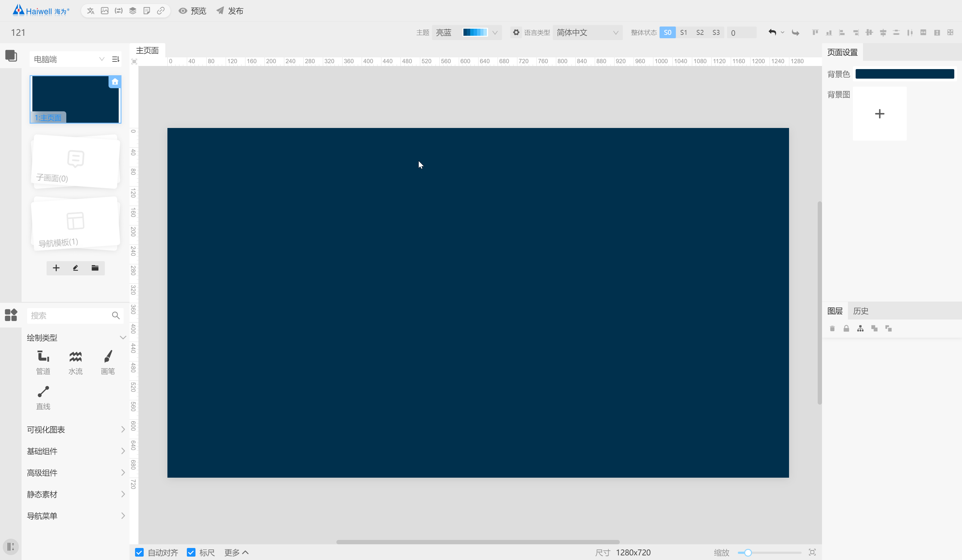The width and height of the screenshot is (962, 560).
Task: Open the 主题 theme dropdown
Action: coord(467,32)
